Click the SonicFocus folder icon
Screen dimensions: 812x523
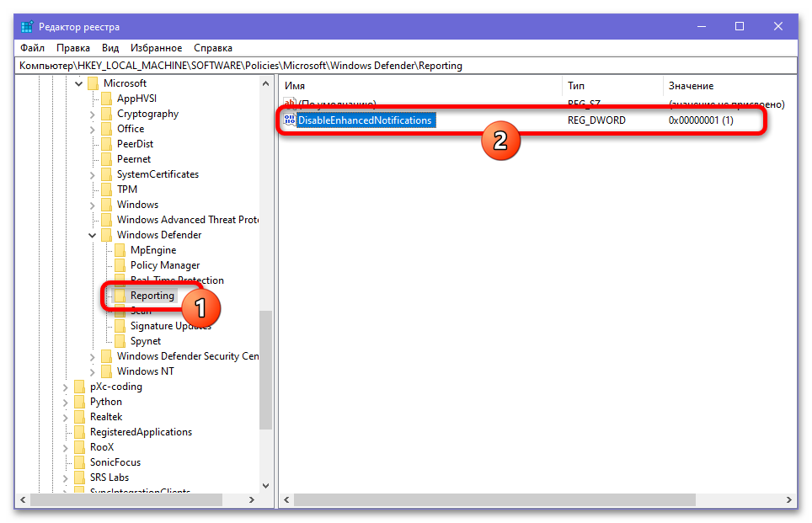80,462
